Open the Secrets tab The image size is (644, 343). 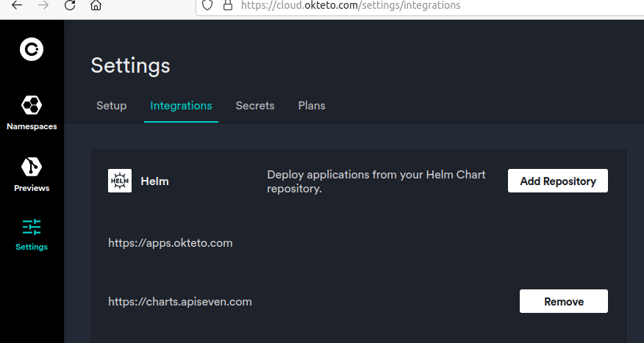(x=255, y=106)
